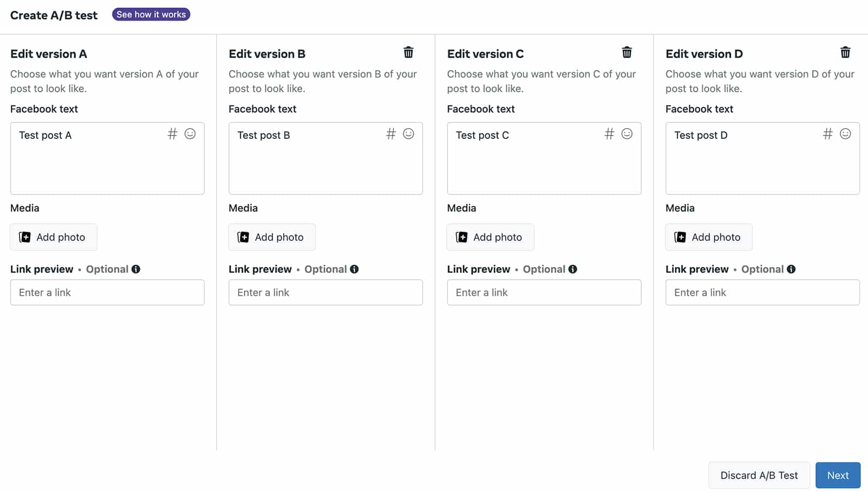Add a photo to version C
868x492 pixels.
(490, 237)
